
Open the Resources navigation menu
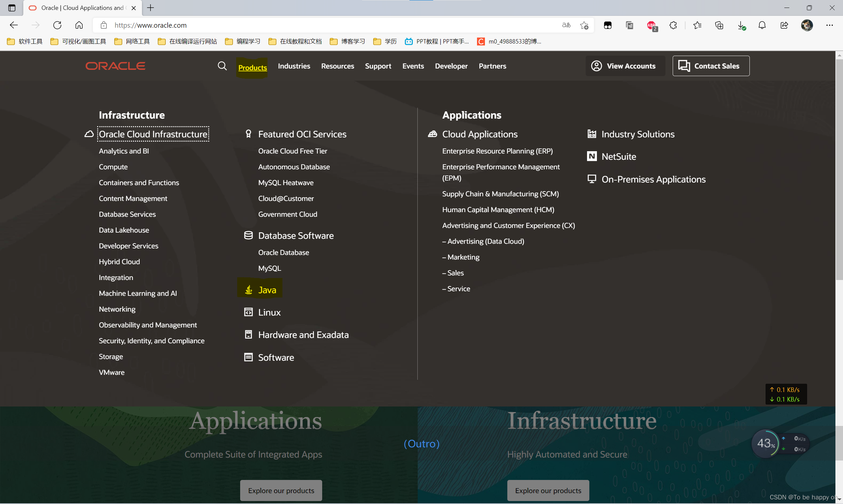coord(337,66)
